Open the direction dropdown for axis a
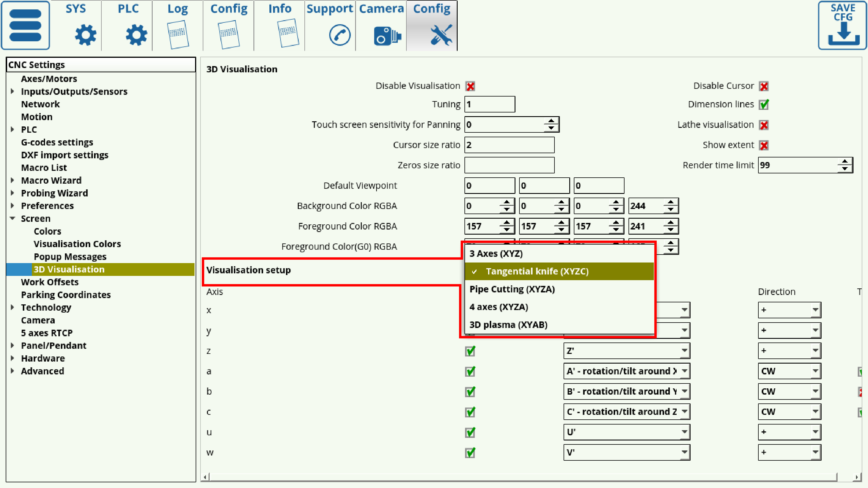The image size is (868, 488). click(x=789, y=371)
